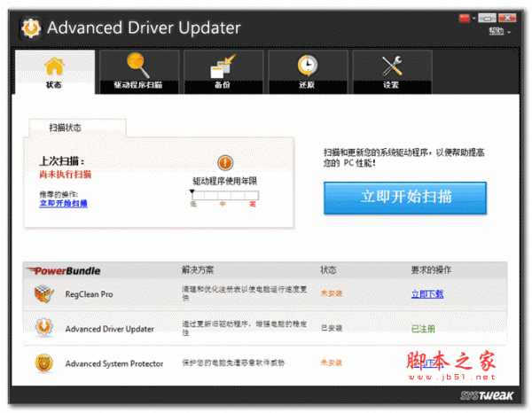
Task: Click 未安装 status for RegClean Pro
Action: click(332, 293)
